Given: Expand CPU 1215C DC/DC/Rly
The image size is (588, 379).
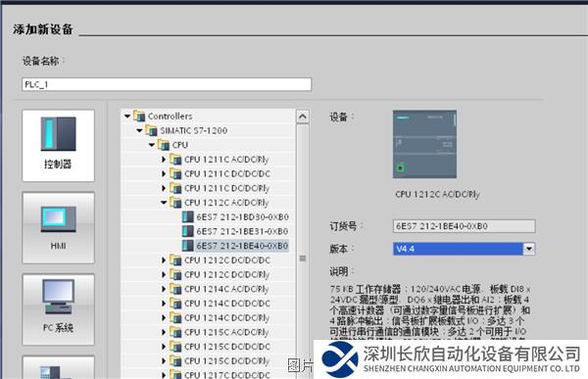Looking at the screenshot, I should (164, 361).
